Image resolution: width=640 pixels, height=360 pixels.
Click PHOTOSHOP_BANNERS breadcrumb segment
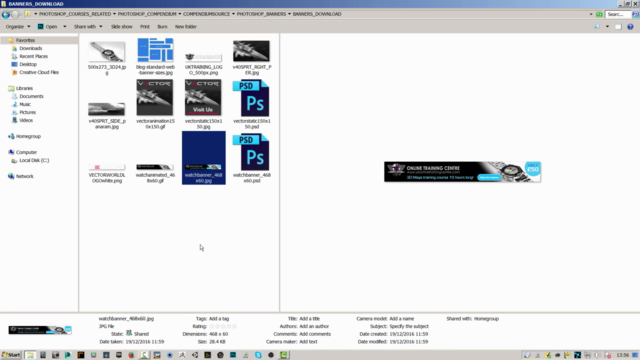tap(261, 14)
